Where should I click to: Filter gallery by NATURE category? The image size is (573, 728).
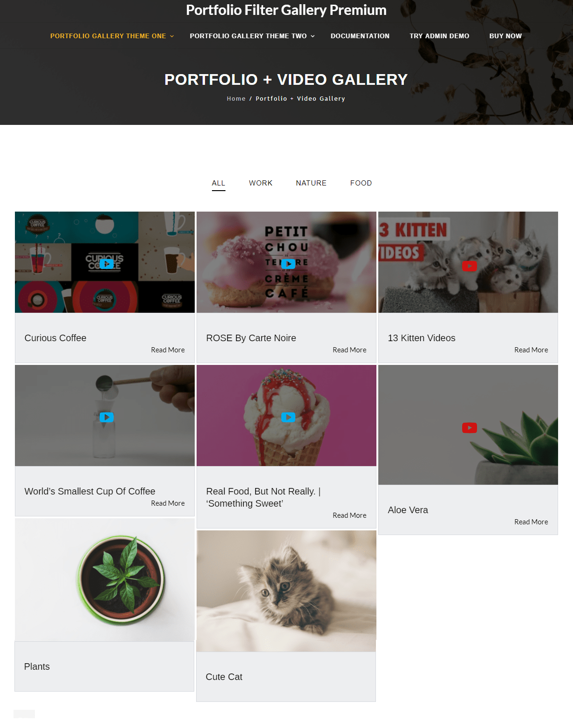(x=311, y=183)
